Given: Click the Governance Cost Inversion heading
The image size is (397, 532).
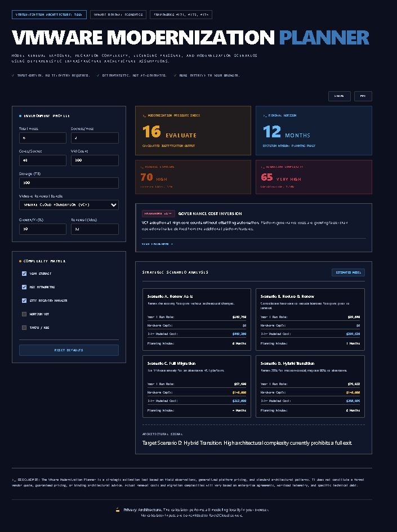Looking at the screenshot, I should pos(210,214).
